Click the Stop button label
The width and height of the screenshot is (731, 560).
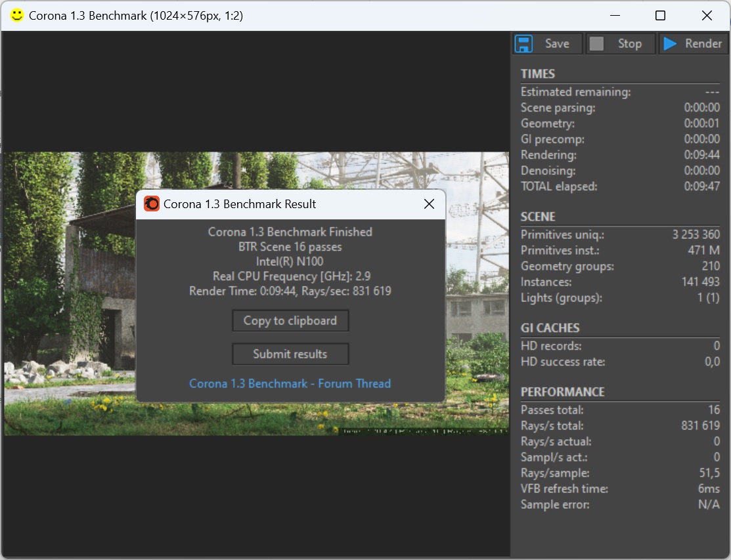[630, 44]
